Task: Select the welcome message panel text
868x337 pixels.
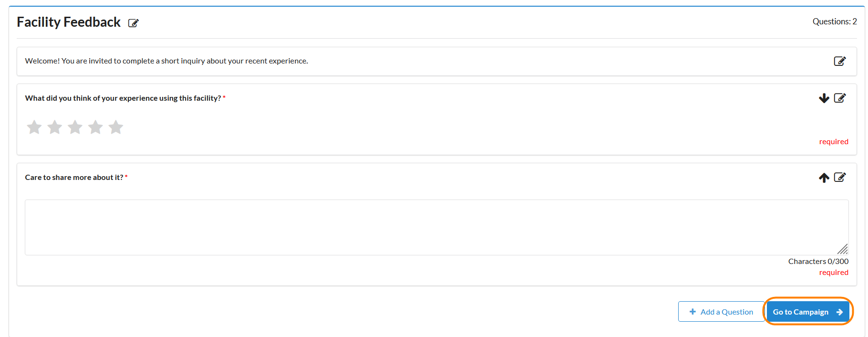Action: [x=166, y=61]
